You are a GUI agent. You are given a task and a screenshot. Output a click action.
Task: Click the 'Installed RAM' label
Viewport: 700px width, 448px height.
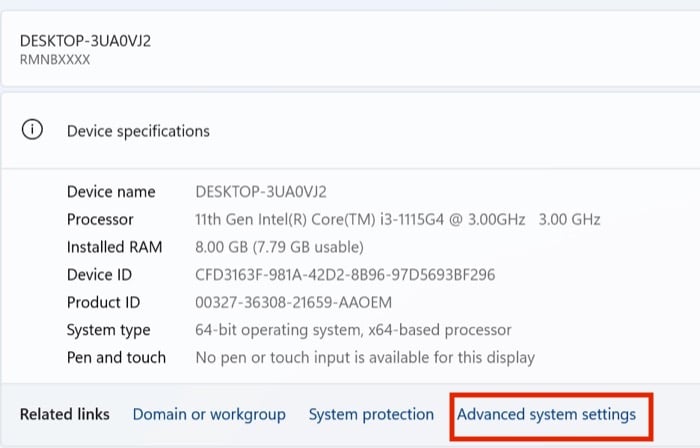[114, 247]
